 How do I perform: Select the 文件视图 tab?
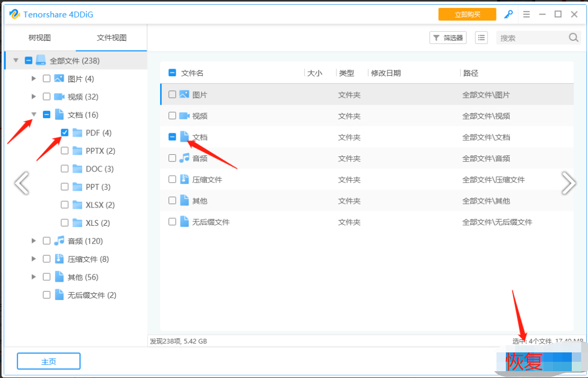click(x=111, y=38)
